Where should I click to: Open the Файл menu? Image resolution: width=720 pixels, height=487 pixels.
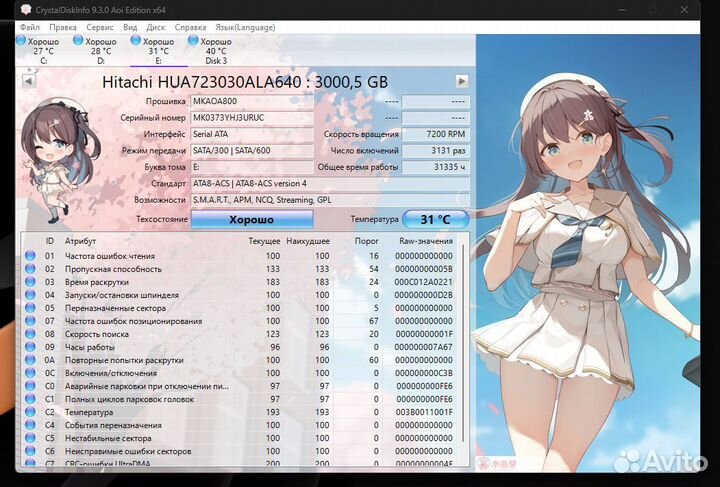[x=30, y=28]
